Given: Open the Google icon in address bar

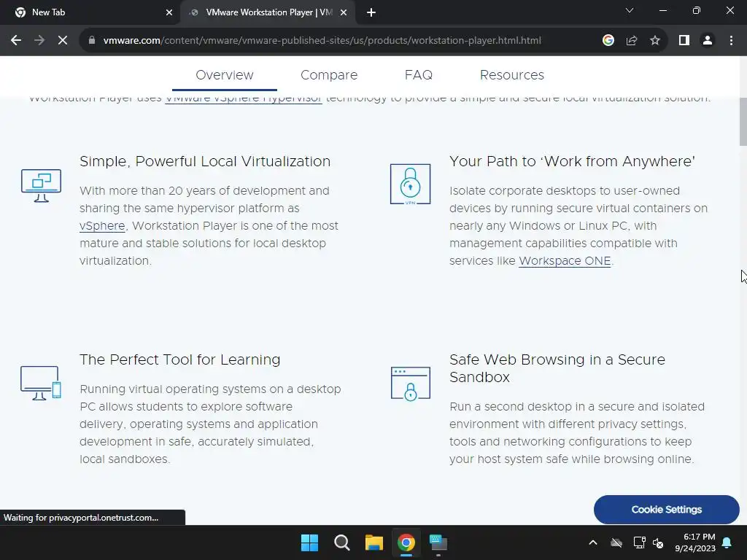Looking at the screenshot, I should coord(608,41).
